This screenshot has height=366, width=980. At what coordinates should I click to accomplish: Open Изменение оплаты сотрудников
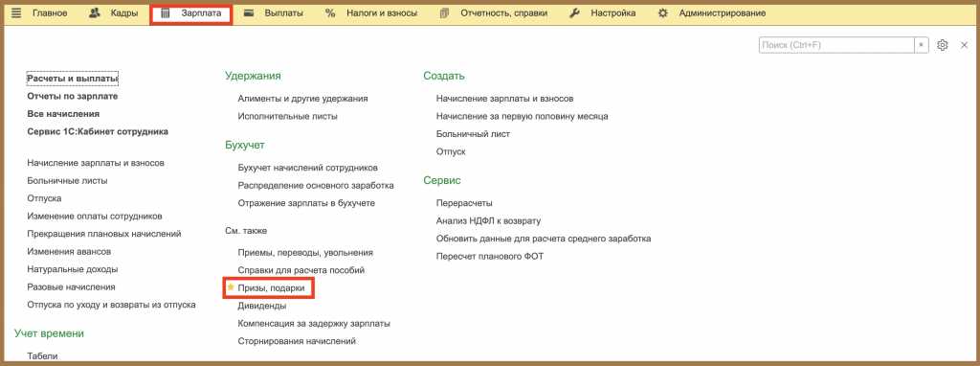[x=95, y=216]
